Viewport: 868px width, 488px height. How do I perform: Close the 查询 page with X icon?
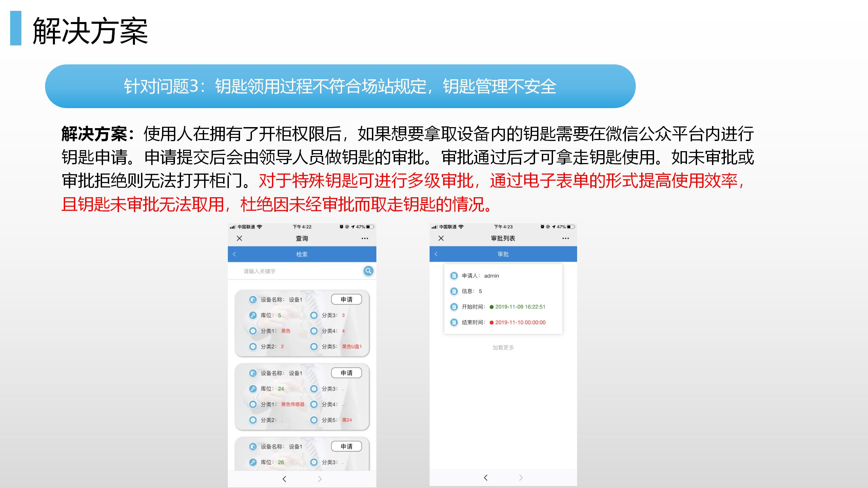pyautogui.click(x=239, y=238)
